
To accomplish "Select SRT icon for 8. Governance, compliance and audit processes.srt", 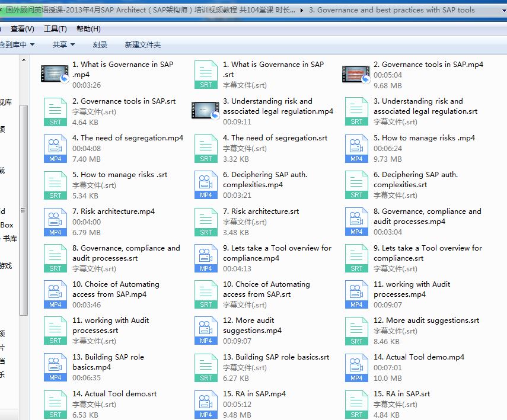I will pyautogui.click(x=55, y=258).
